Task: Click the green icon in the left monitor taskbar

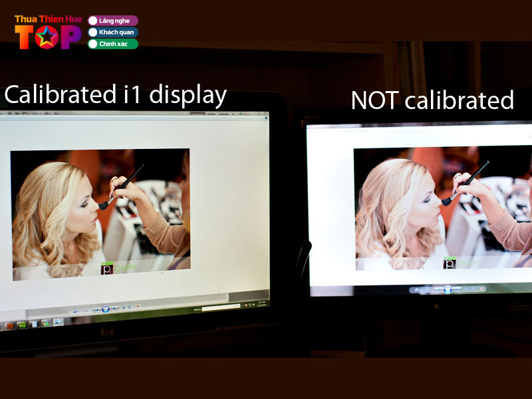Action: tap(22, 325)
